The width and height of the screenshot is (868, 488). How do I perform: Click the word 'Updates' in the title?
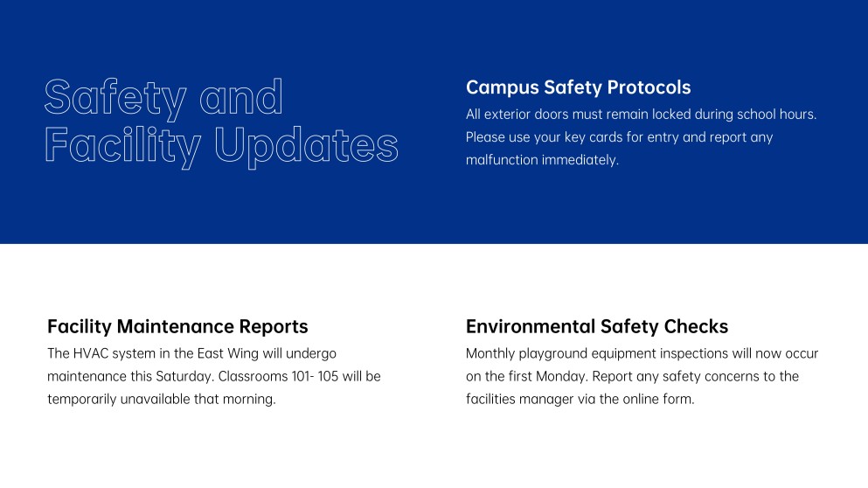tap(306, 147)
